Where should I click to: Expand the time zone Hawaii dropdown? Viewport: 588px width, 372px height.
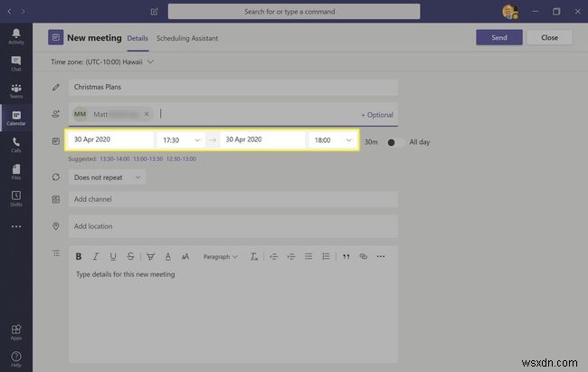[150, 62]
